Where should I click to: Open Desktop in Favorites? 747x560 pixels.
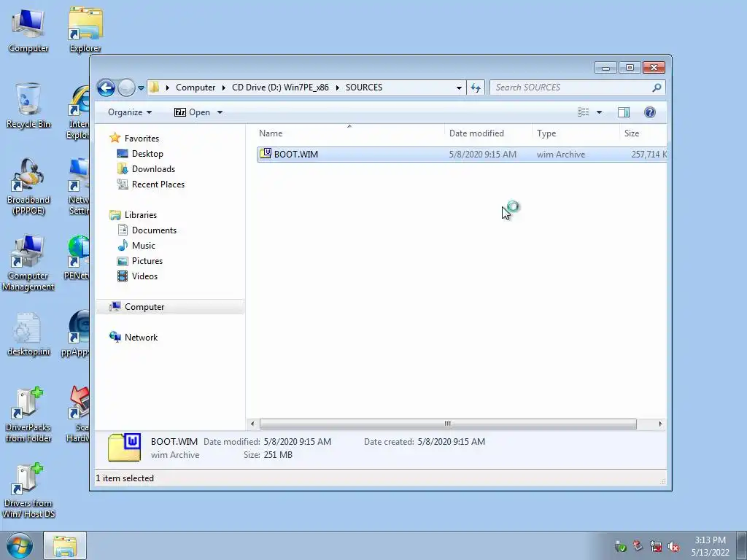(147, 154)
